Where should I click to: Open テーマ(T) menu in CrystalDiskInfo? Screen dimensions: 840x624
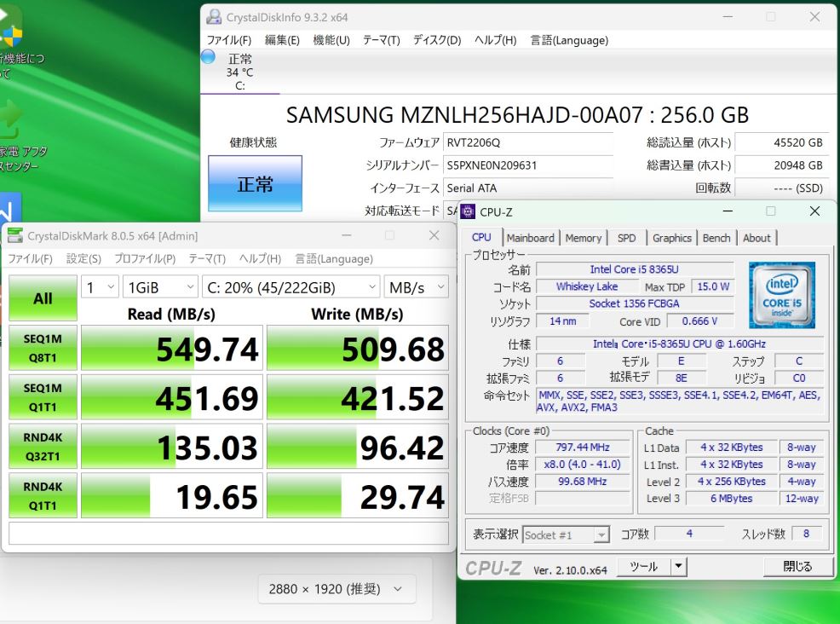(x=382, y=40)
